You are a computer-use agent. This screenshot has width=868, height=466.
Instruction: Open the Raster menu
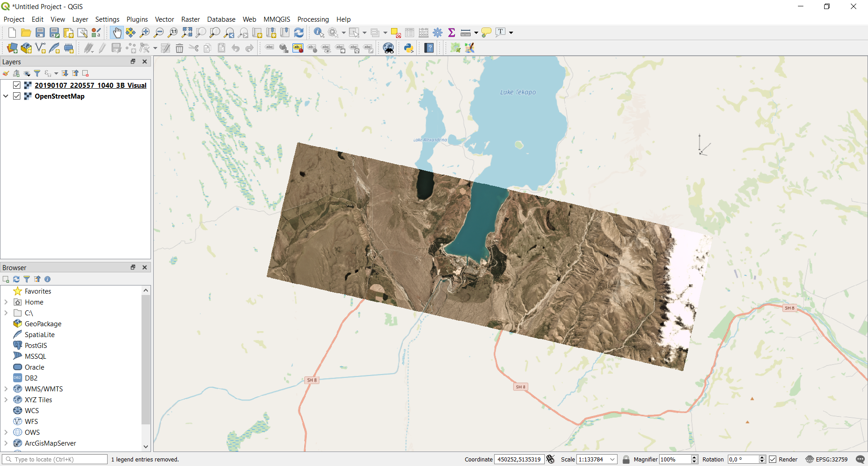[x=190, y=19]
